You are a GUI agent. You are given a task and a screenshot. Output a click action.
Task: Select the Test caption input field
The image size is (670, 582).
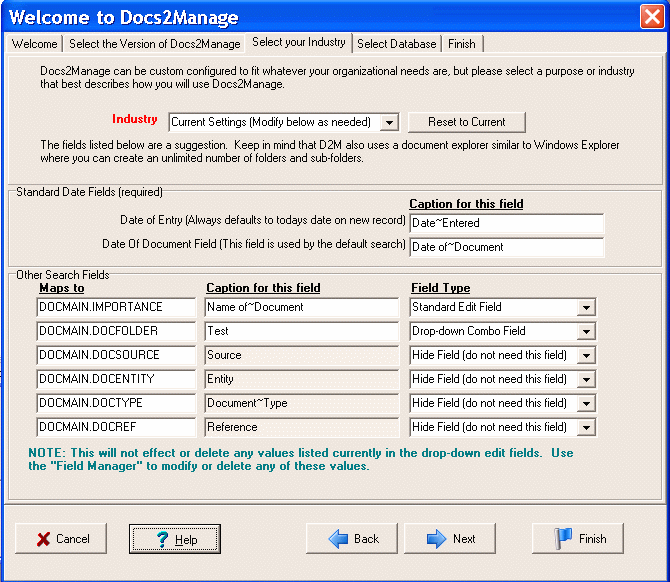coord(301,331)
